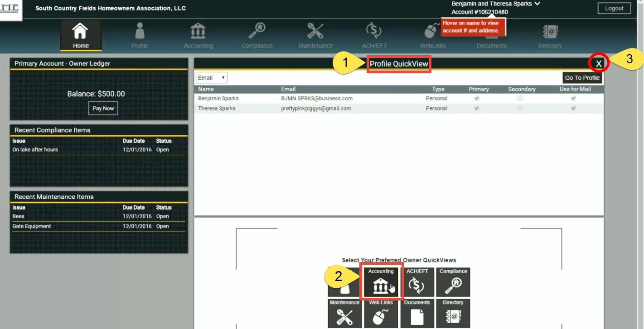Select the Compliance QuickView tile
Viewport: 644px width, 329px height.
pos(453,283)
